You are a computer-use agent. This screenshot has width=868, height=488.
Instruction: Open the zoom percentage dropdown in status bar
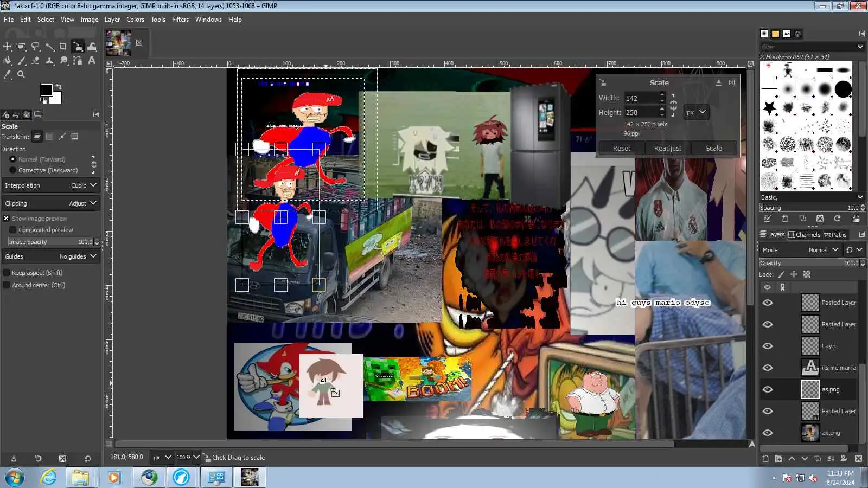[x=196, y=458]
